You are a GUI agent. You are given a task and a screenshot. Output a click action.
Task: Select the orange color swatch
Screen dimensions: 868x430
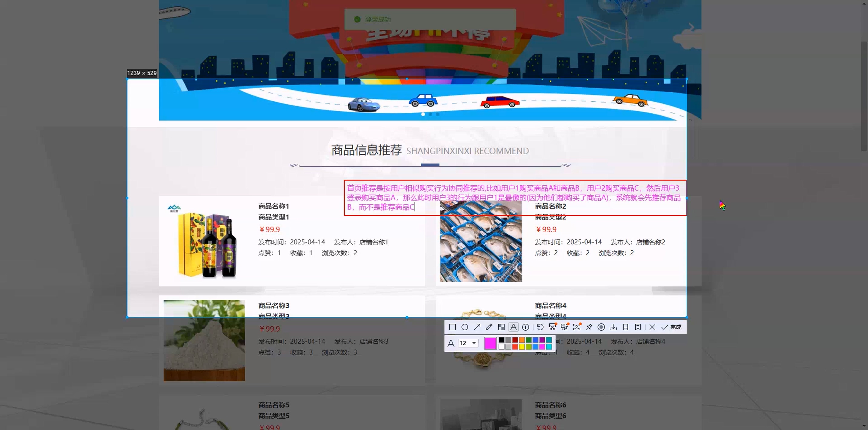pyautogui.click(x=521, y=340)
